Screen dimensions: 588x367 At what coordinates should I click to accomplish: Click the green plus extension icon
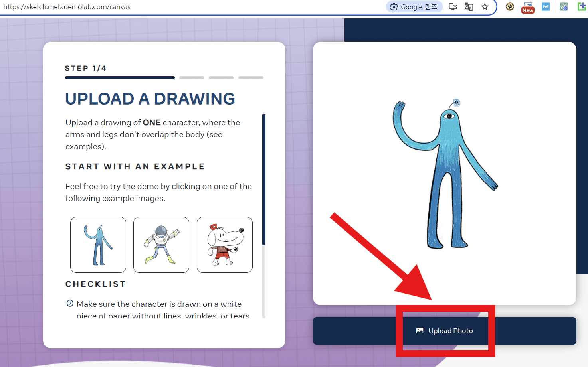582,7
